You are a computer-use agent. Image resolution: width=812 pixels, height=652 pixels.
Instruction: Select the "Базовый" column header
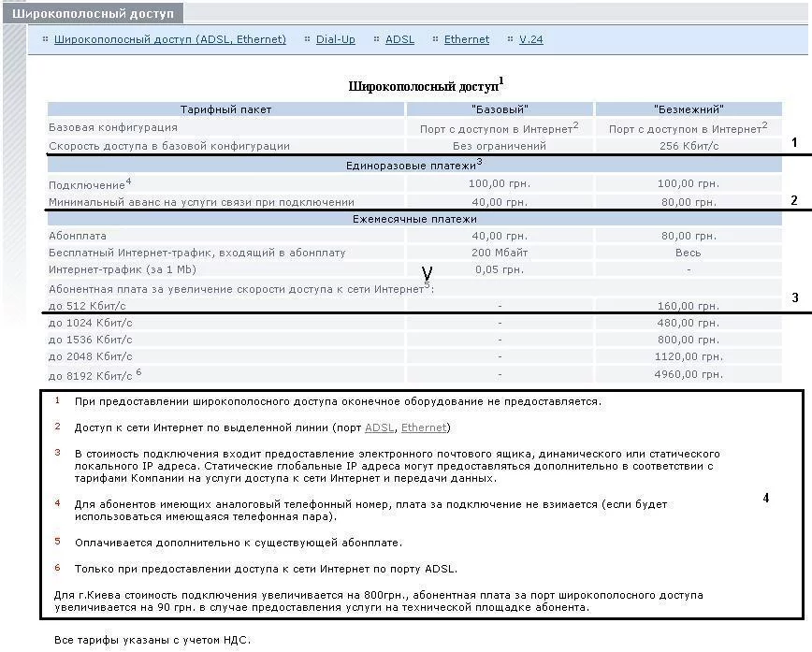click(x=500, y=109)
